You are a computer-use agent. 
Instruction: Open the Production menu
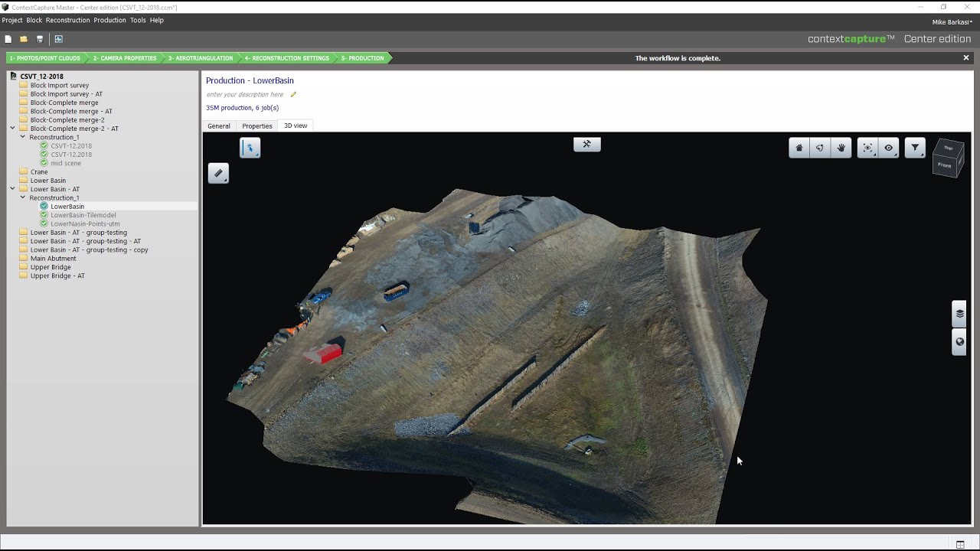coord(109,21)
